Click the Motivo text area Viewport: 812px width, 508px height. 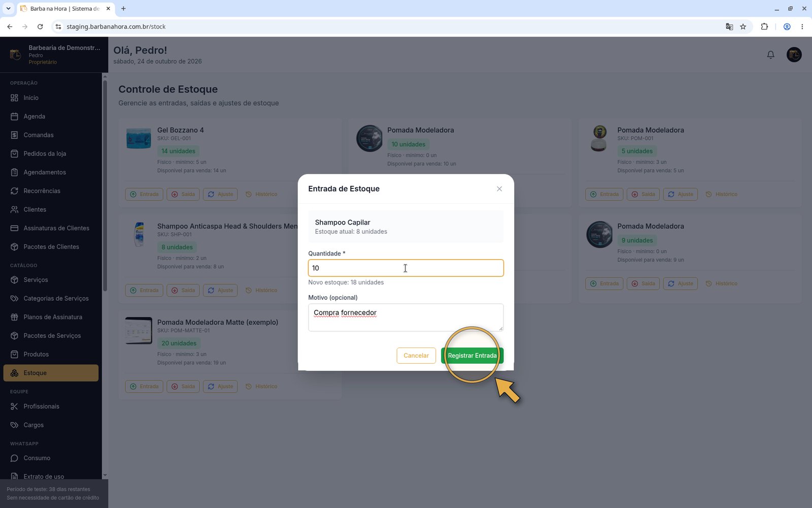(x=406, y=317)
